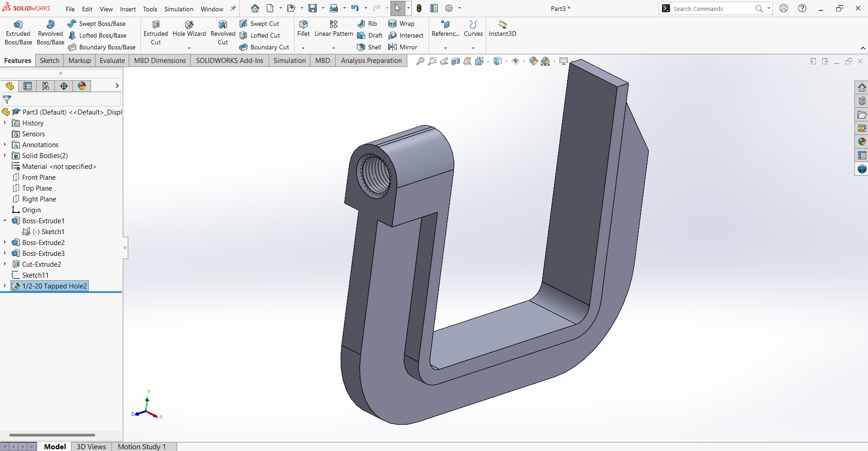Expand the Annotations folder
The image size is (868, 451).
[x=5, y=144]
